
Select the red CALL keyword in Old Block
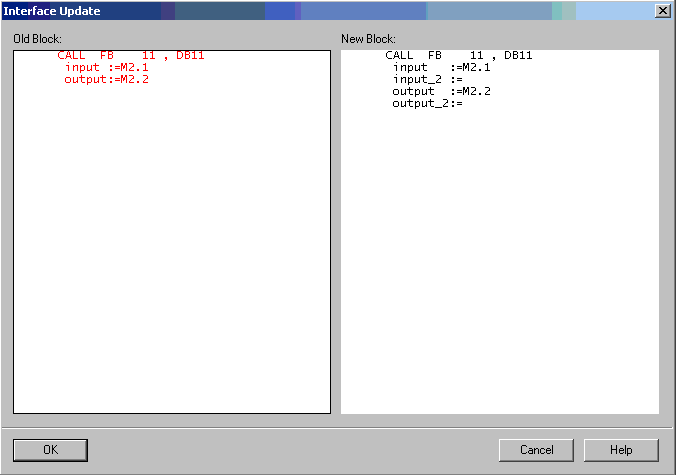click(71, 55)
